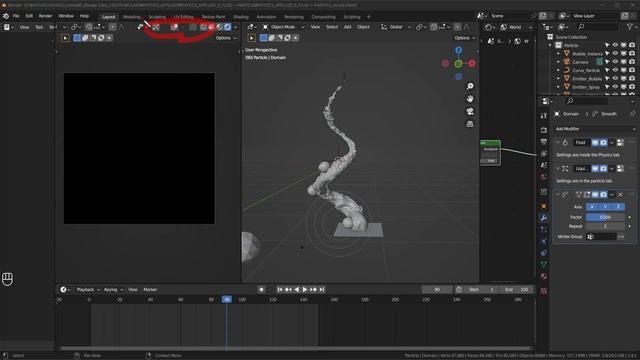
Task: Jump to next keyframe
Action: (x=313, y=289)
